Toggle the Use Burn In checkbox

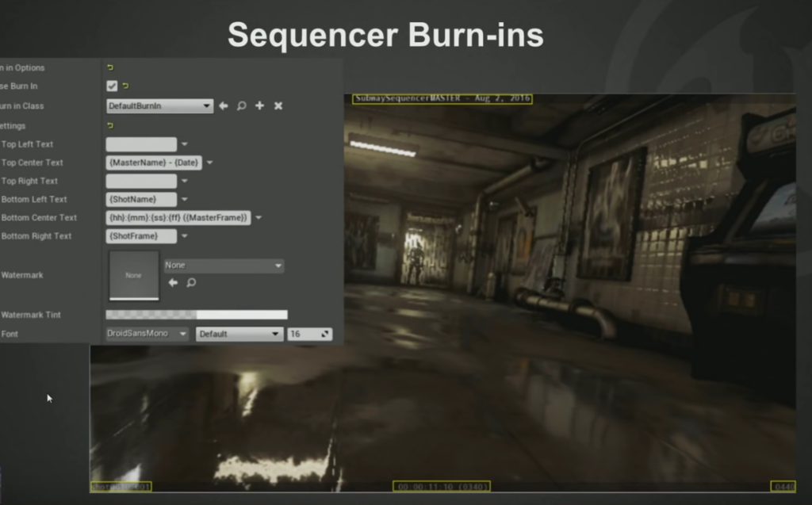tap(112, 86)
